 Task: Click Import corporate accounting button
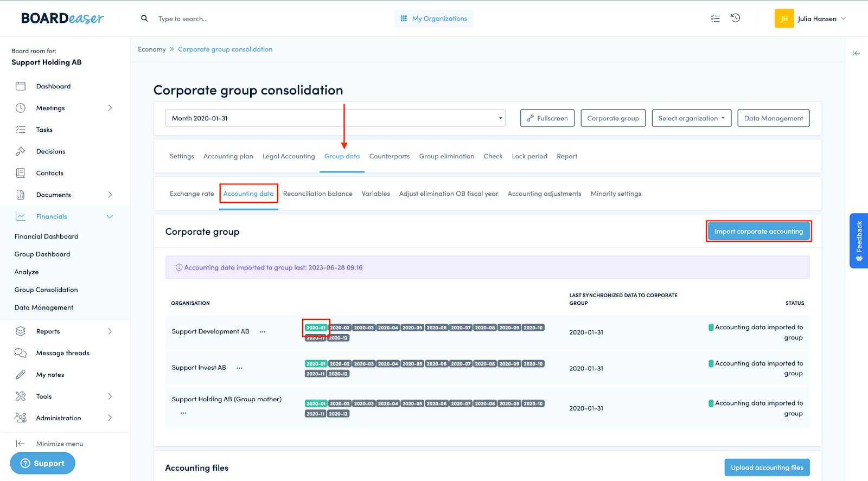coord(758,232)
